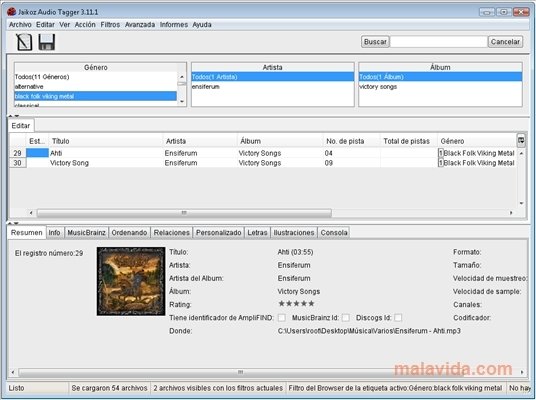Switch to the Personalizado tab
The height and width of the screenshot is (400, 536).
pos(218,232)
